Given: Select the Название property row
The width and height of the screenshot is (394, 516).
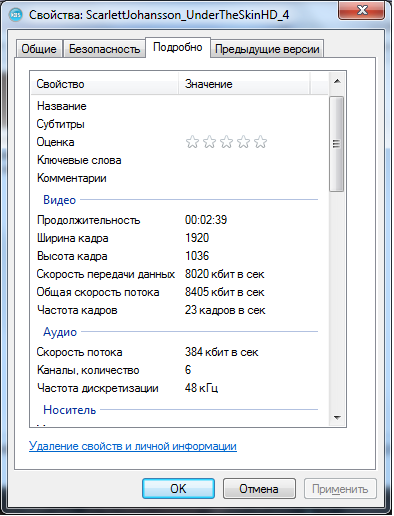Looking at the screenshot, I should coord(180,106).
